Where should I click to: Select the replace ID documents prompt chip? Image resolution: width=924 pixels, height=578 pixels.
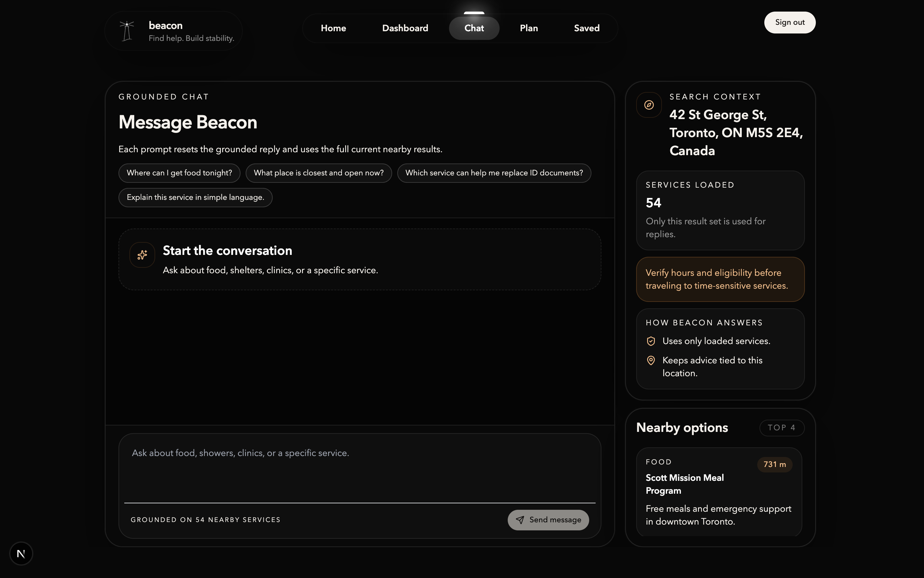(x=494, y=173)
